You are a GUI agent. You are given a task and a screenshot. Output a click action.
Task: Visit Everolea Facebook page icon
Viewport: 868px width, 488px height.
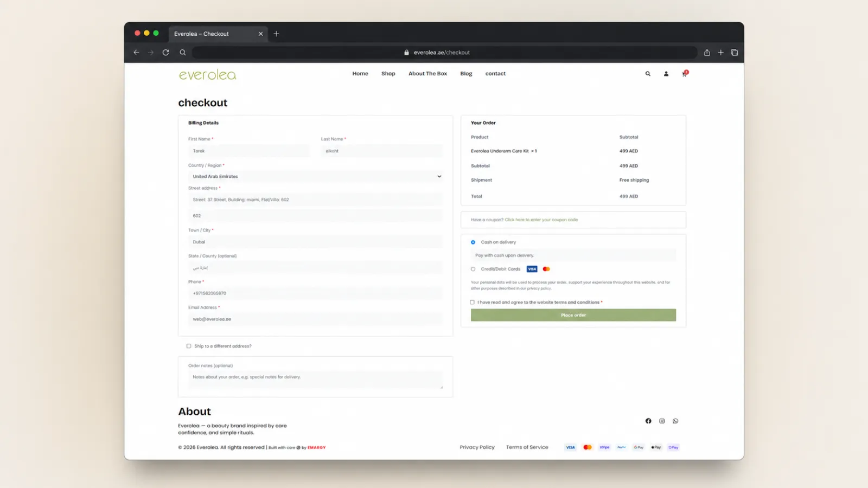tap(648, 421)
